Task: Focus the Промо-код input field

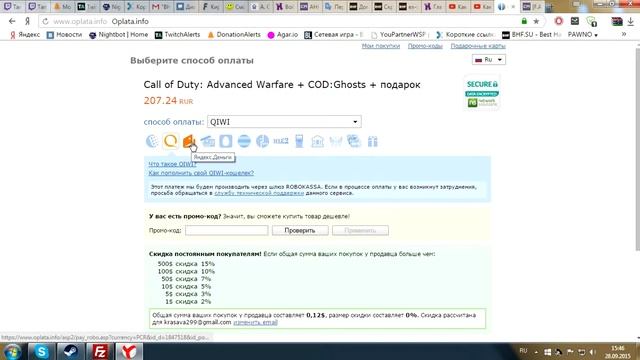Action: 227,231
